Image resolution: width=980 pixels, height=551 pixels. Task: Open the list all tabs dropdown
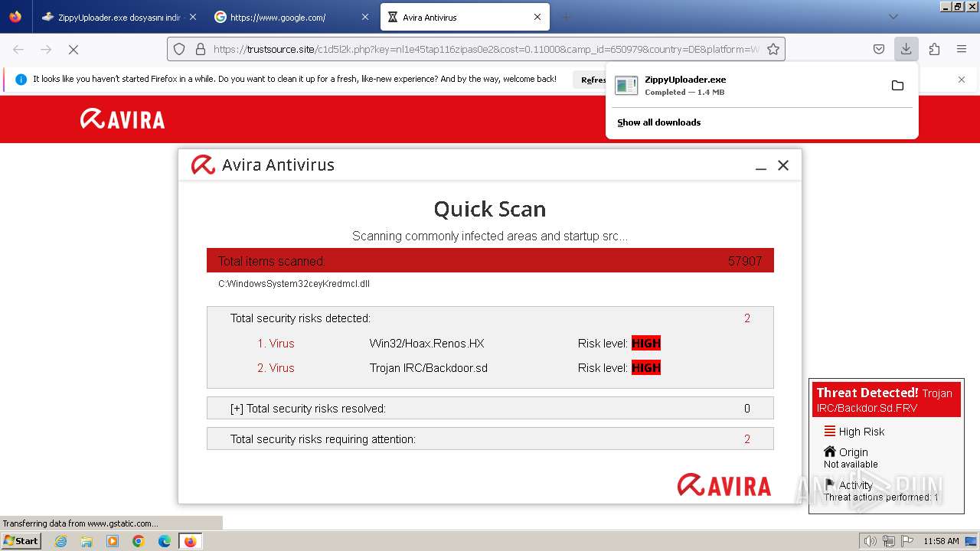[893, 17]
